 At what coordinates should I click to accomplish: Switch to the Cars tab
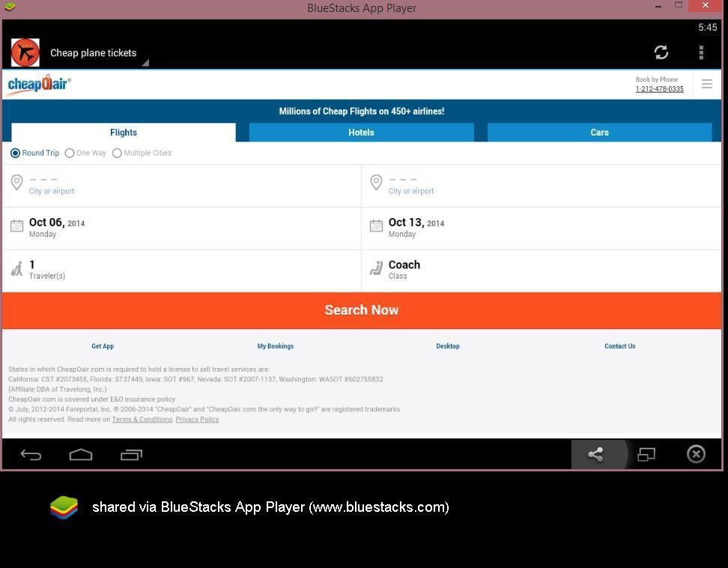599,133
